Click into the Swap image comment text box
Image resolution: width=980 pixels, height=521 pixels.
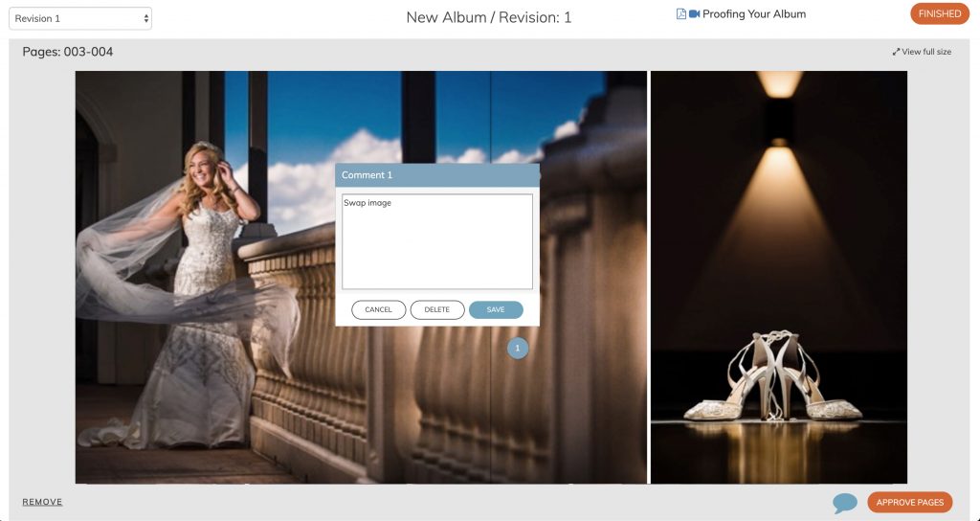(436, 241)
